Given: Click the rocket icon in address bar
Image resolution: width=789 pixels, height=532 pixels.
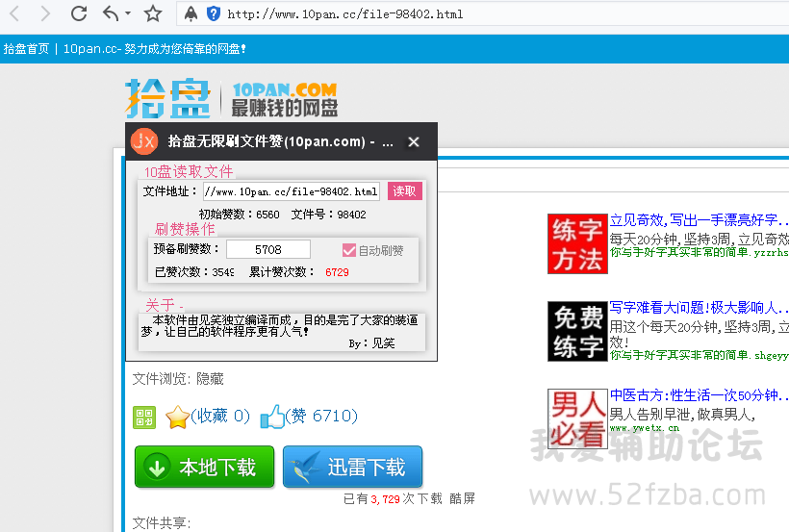Looking at the screenshot, I should 191,13.
